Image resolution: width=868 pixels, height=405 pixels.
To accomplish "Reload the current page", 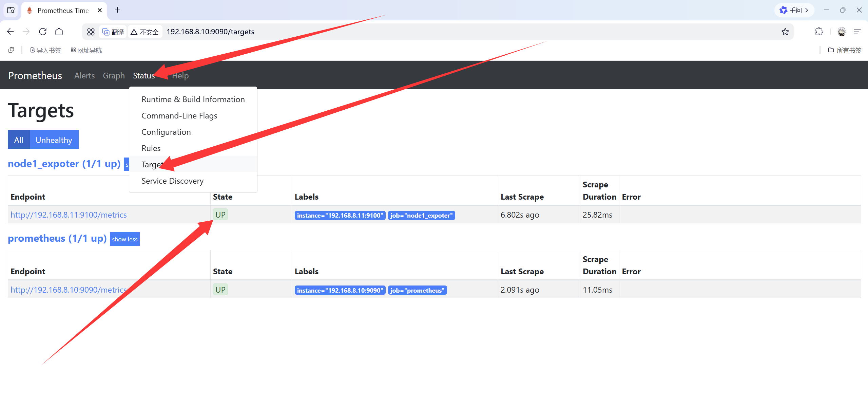I will click(x=43, y=32).
